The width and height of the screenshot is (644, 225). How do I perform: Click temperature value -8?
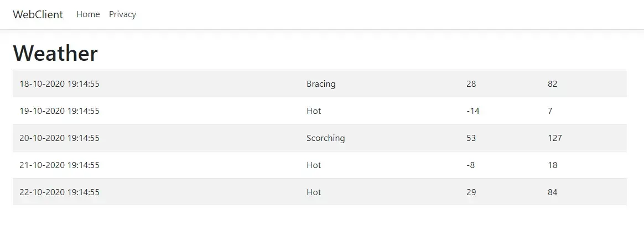(x=471, y=165)
